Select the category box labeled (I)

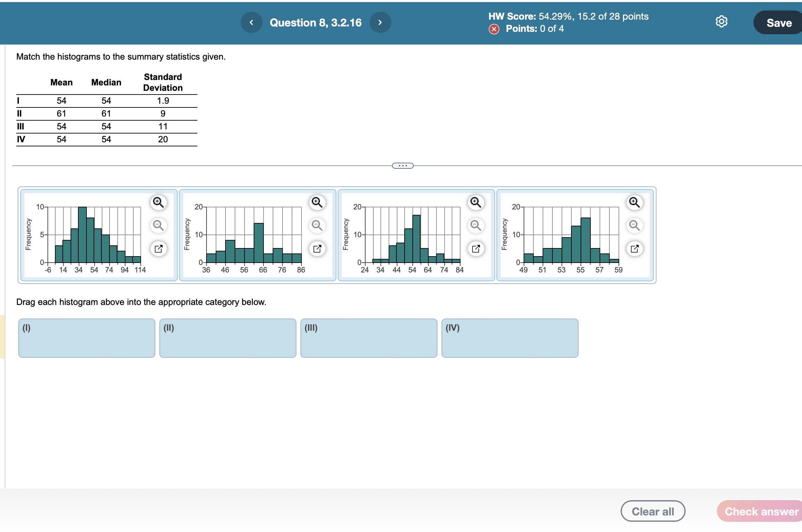click(86, 338)
